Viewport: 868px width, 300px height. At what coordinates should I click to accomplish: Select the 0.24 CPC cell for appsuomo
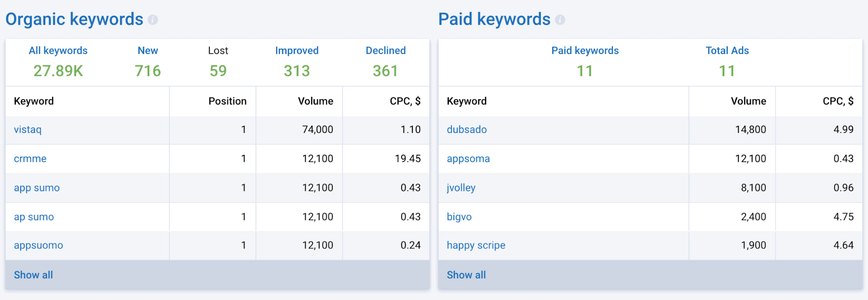(386, 246)
